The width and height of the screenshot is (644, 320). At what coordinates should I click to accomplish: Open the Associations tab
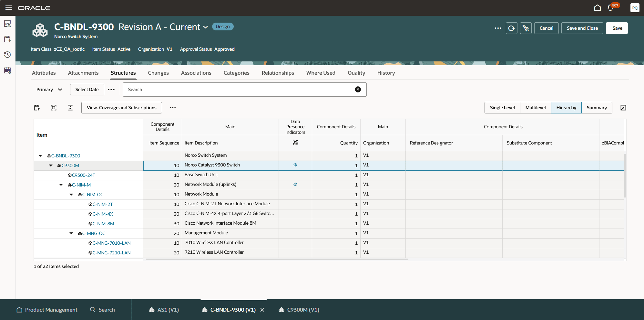tap(196, 73)
